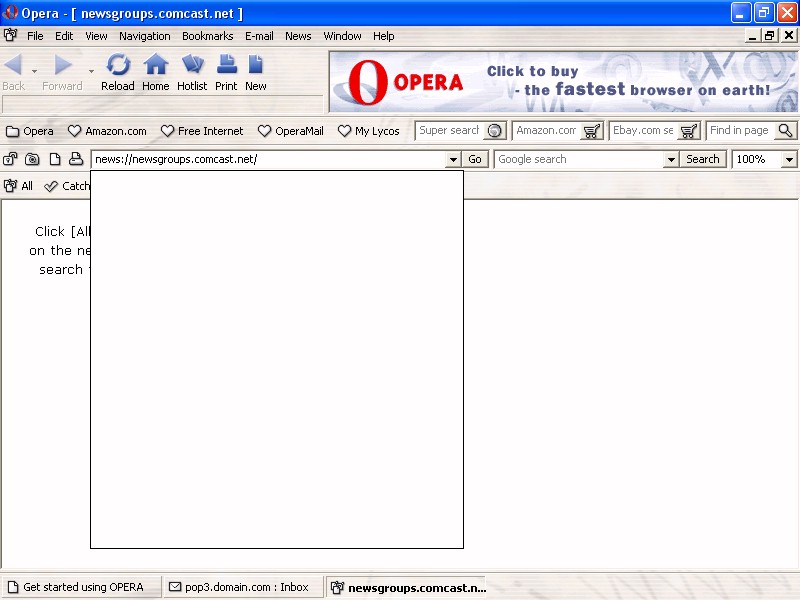The width and height of the screenshot is (800, 600).
Task: Open the Amazon.com bookmark
Action: (x=107, y=131)
